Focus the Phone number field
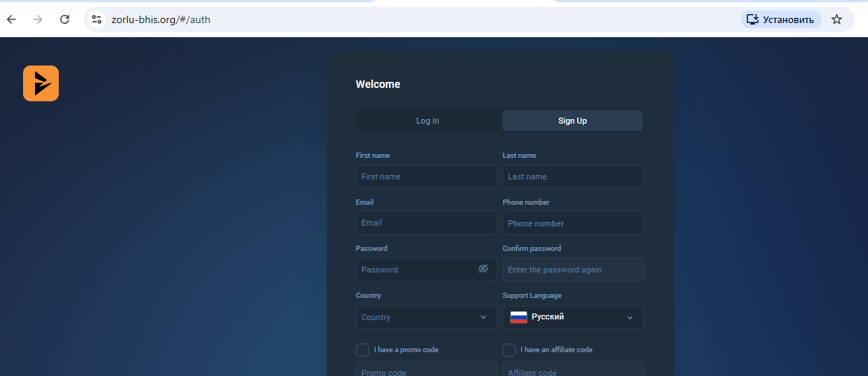 pyautogui.click(x=573, y=223)
